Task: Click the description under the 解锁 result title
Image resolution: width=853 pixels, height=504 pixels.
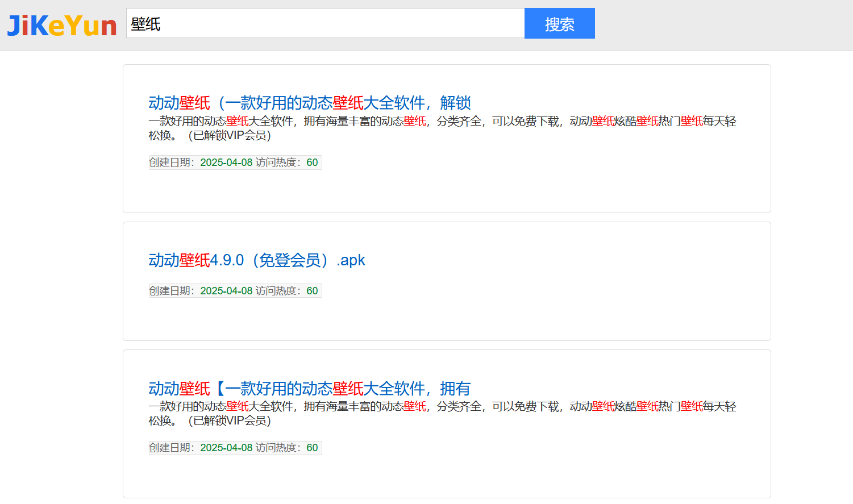Action: (442, 128)
